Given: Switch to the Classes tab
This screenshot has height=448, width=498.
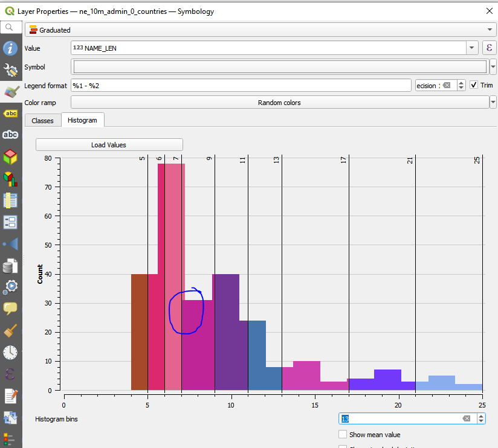Looking at the screenshot, I should 42,120.
